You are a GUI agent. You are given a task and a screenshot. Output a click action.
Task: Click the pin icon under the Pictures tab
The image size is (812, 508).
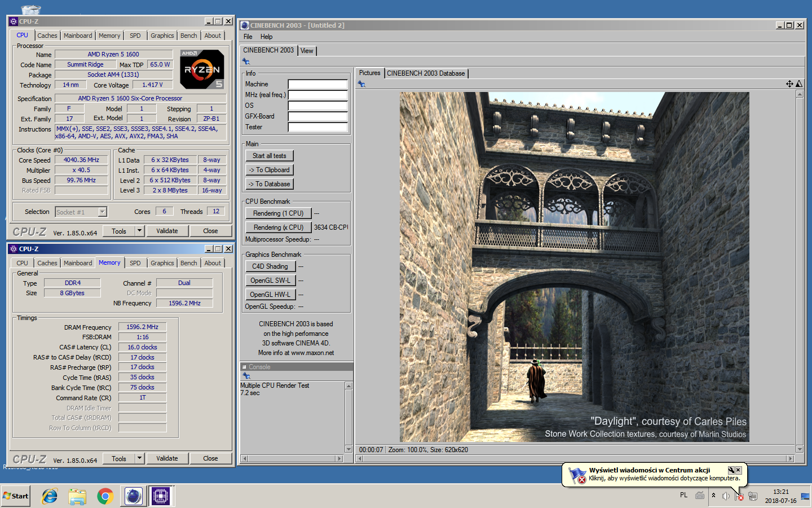361,84
